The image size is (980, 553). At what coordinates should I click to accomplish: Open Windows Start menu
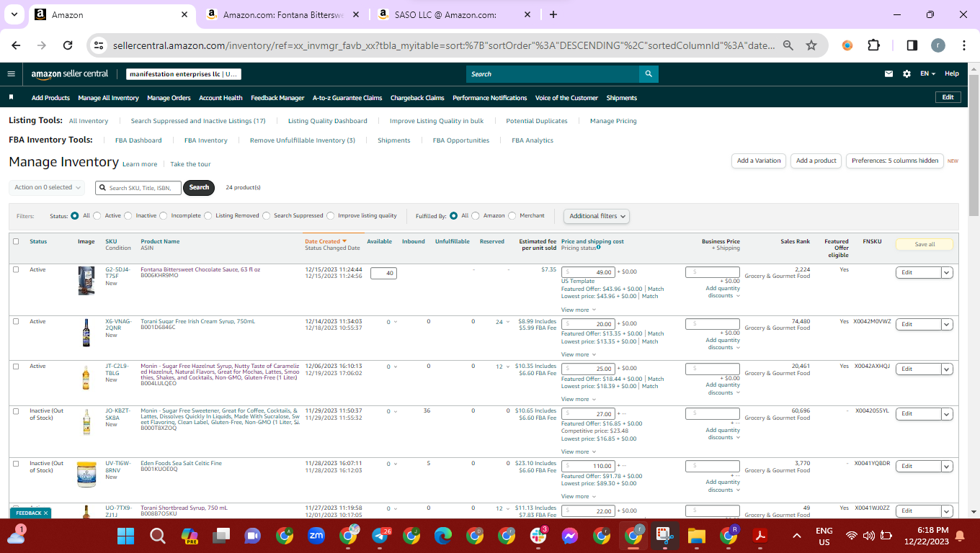[125, 536]
